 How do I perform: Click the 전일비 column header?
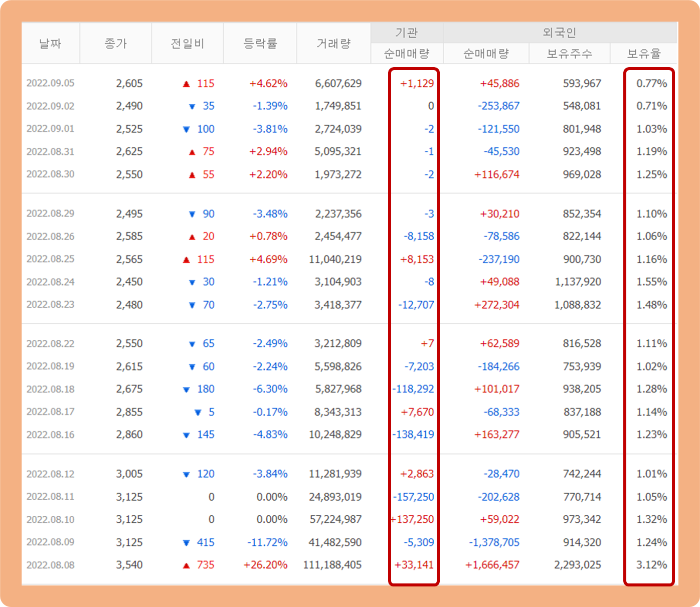click(188, 44)
